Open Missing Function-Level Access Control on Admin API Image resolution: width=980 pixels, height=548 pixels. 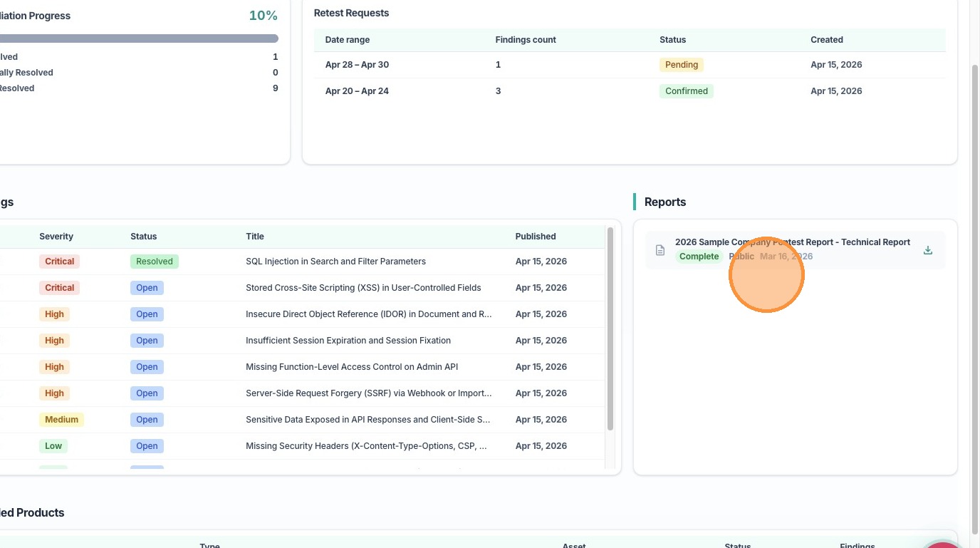click(352, 367)
